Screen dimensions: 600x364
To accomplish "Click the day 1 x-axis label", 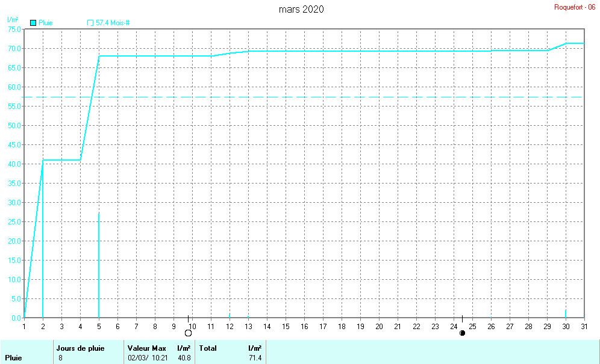I will pyautogui.click(x=24, y=327).
